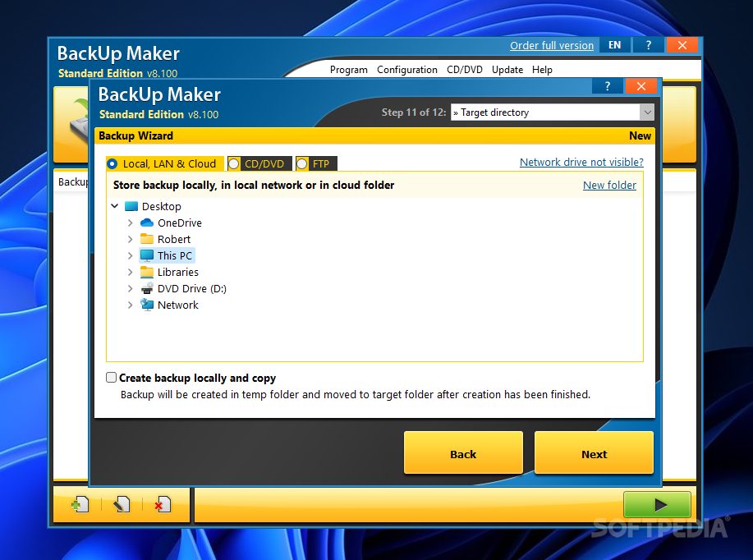Click the delete backup job icon

pos(163,504)
